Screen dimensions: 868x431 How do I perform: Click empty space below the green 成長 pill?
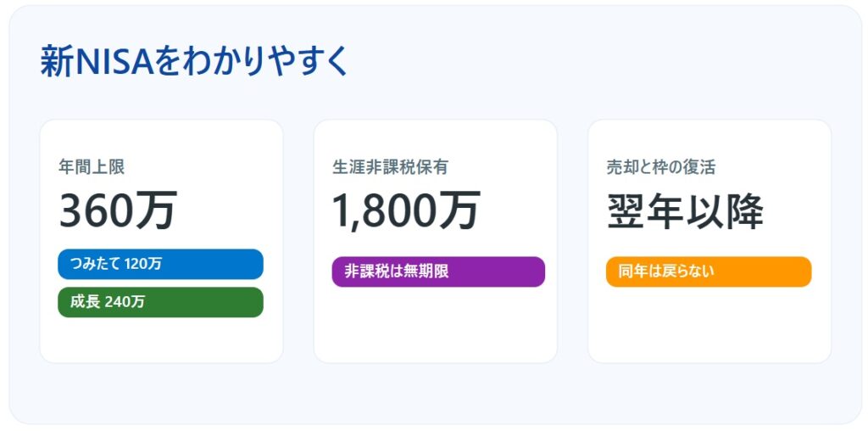pos(160,341)
